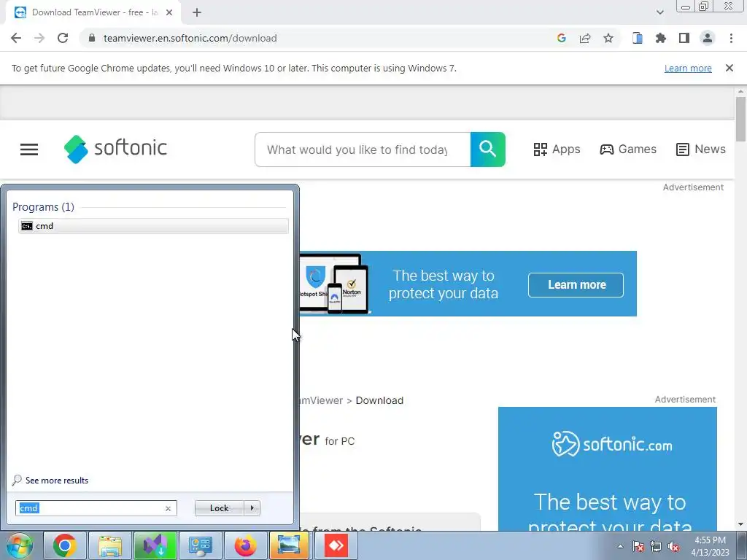This screenshot has width=747, height=560.
Task: Click into the Softonic search field
Action: click(x=363, y=149)
